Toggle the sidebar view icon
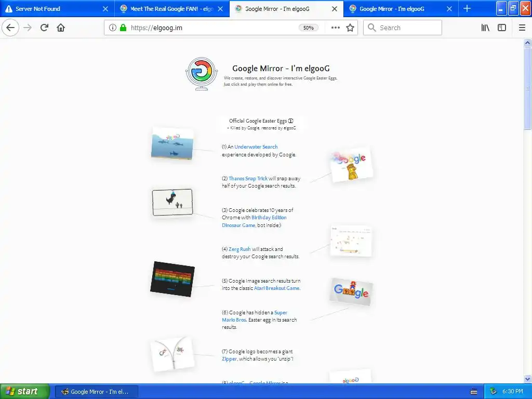Screen dimensions: 532x399 [x=502, y=28]
